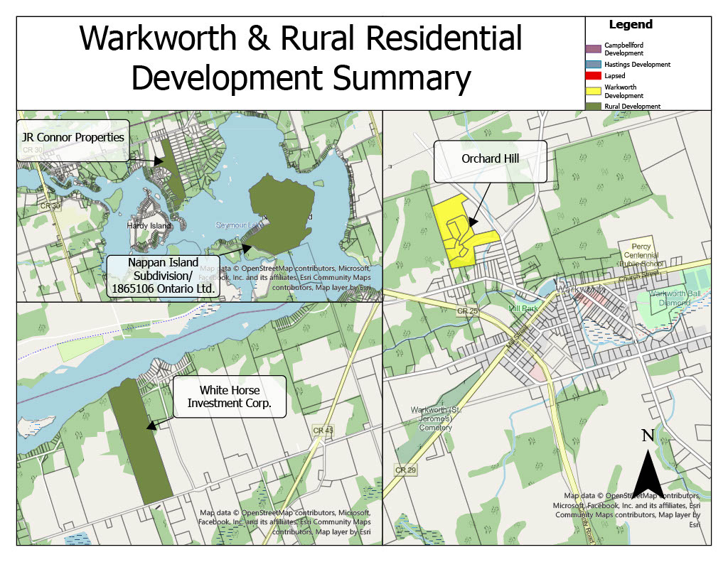Click the Warkworth (St. Jerome's) Cemetery label
The width and height of the screenshot is (728, 562).
[435, 418]
